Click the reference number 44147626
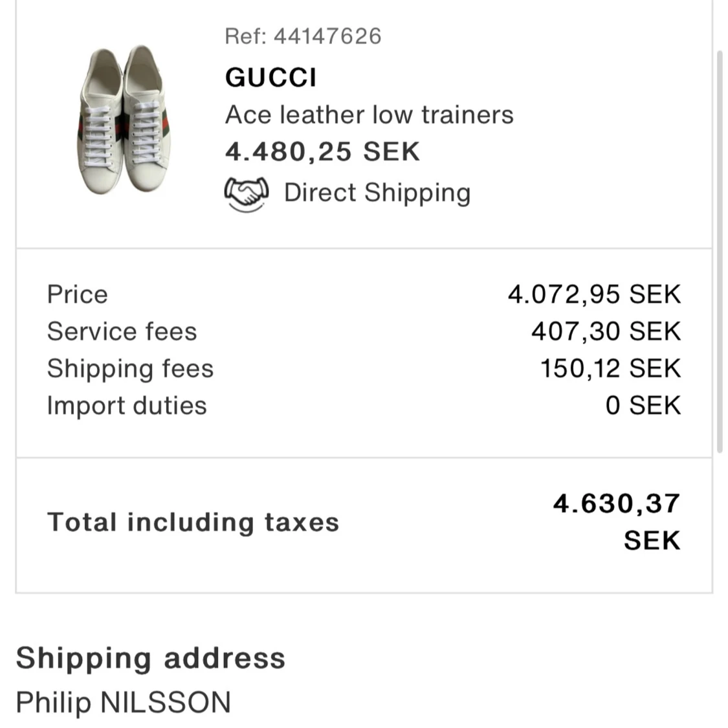The height and width of the screenshot is (728, 728). 303,36
